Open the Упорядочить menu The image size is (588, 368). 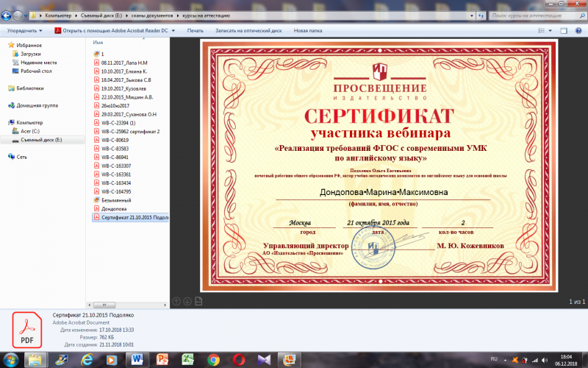pos(25,31)
